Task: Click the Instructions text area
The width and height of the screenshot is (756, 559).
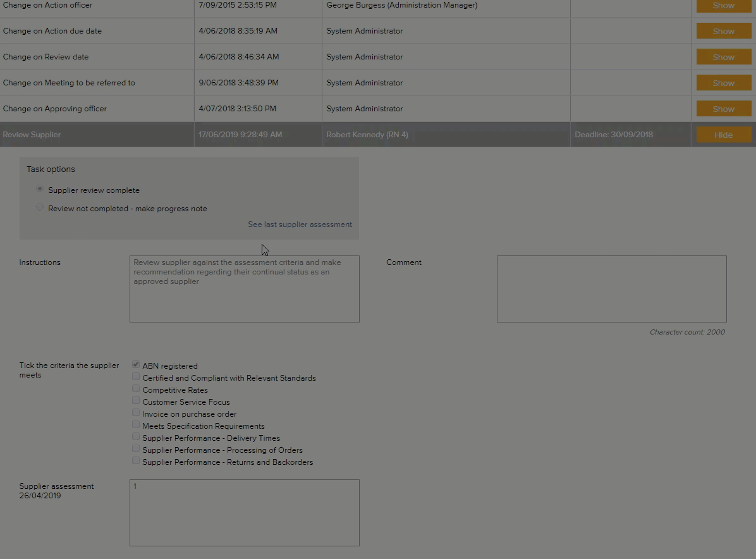Action: (244, 289)
